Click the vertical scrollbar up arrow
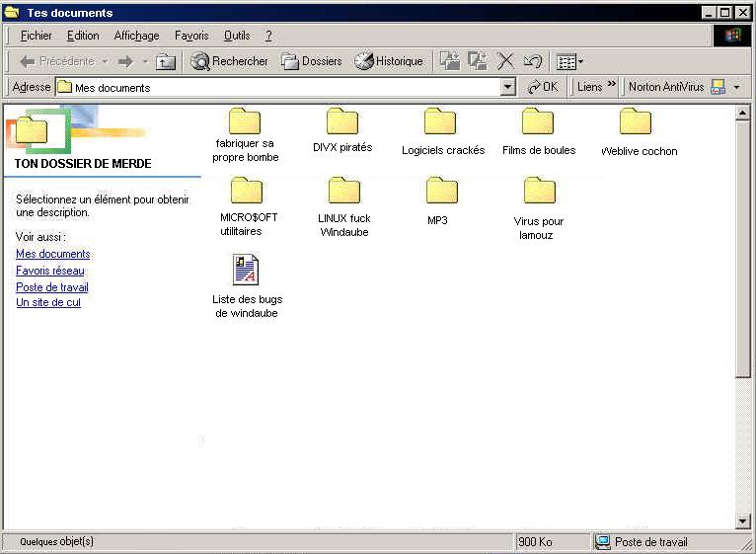Screen dimensions: 756x554 click(x=742, y=113)
